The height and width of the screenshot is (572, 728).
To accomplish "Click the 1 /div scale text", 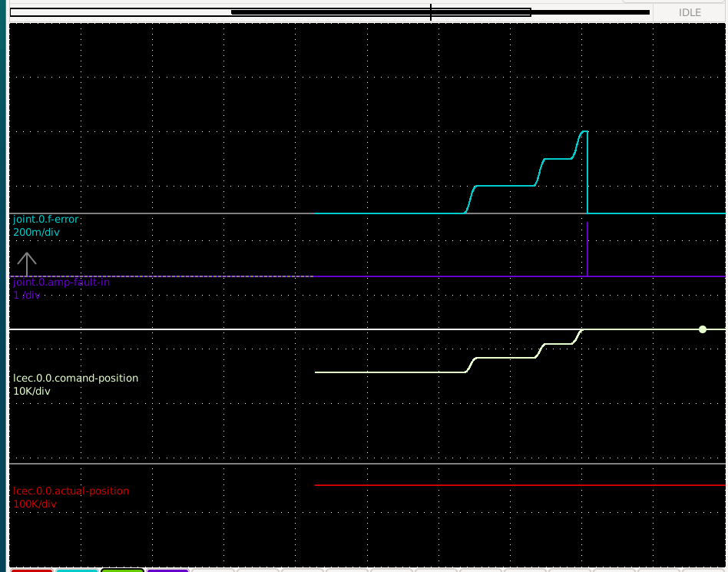I will [x=26, y=296].
